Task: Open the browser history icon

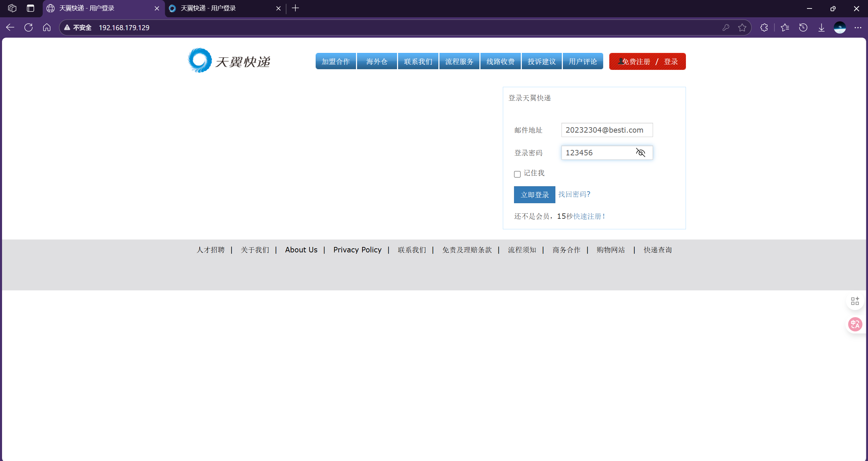Action: pos(803,27)
